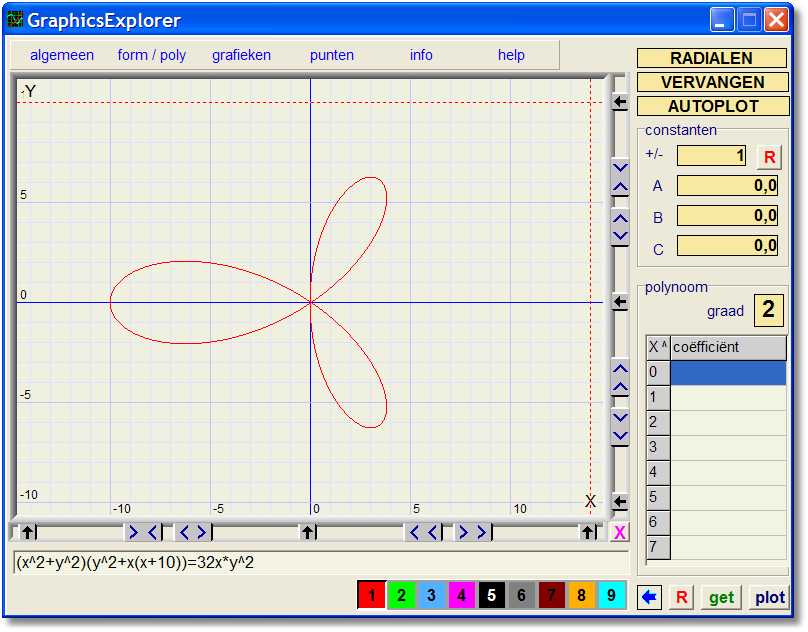Click the horizontal button with chevrons pointing inward
Viewport: 808px width, 632px height.
pos(143,532)
